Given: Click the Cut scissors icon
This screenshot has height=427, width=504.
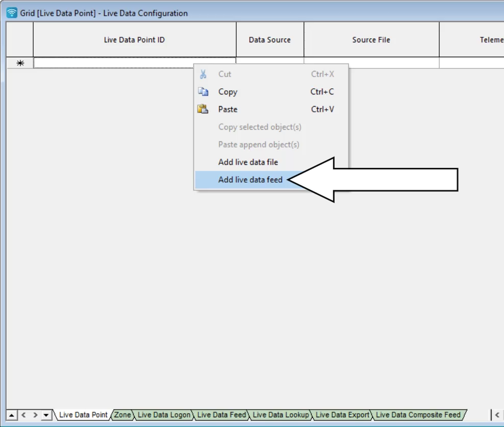Looking at the screenshot, I should (x=203, y=74).
